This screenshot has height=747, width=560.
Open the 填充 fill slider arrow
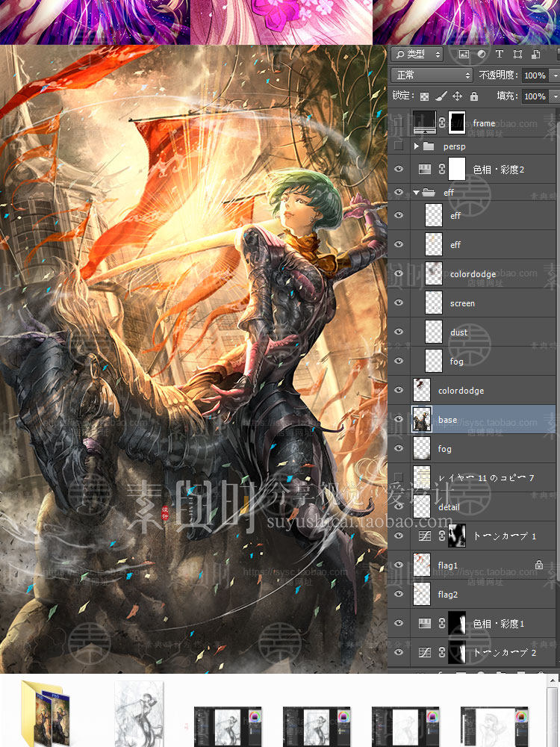click(555, 96)
